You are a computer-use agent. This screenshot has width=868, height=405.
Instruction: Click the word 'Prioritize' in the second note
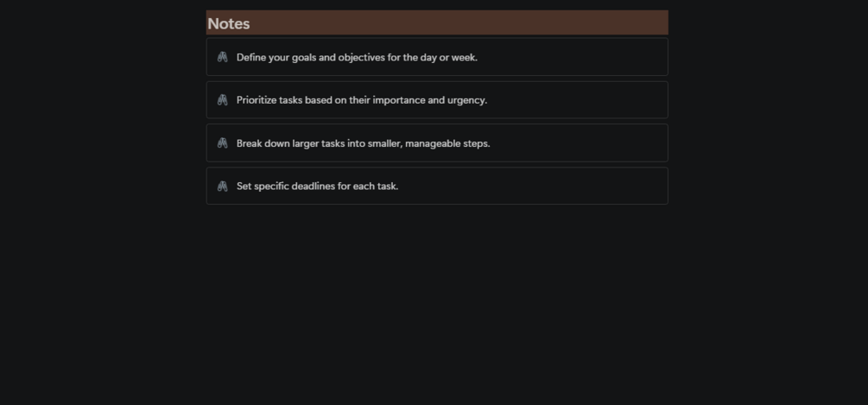click(257, 100)
